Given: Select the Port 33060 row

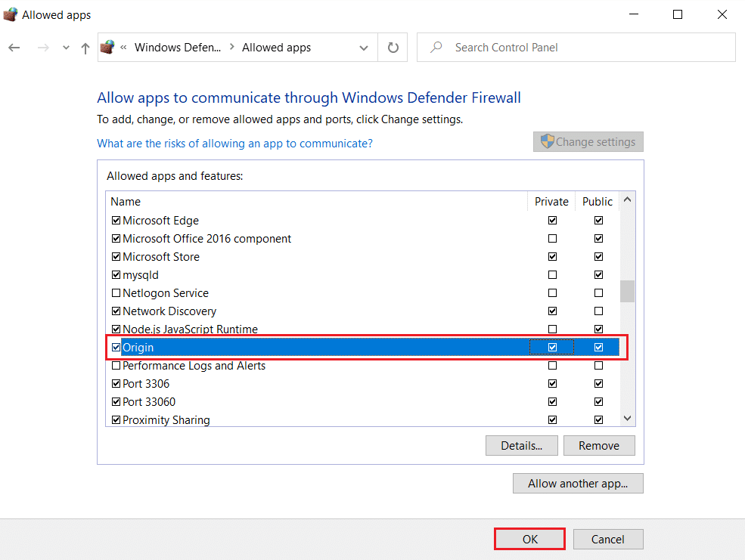Looking at the screenshot, I should (x=362, y=401).
